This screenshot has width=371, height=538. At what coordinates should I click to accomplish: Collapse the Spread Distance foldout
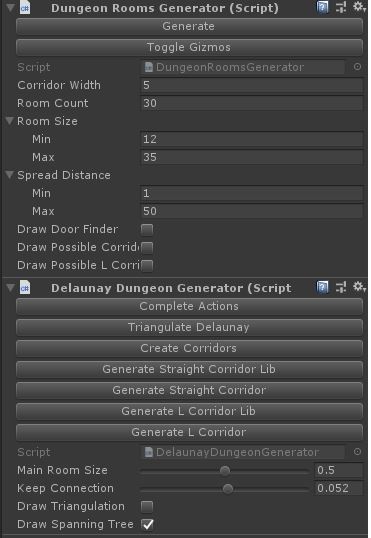(10, 175)
